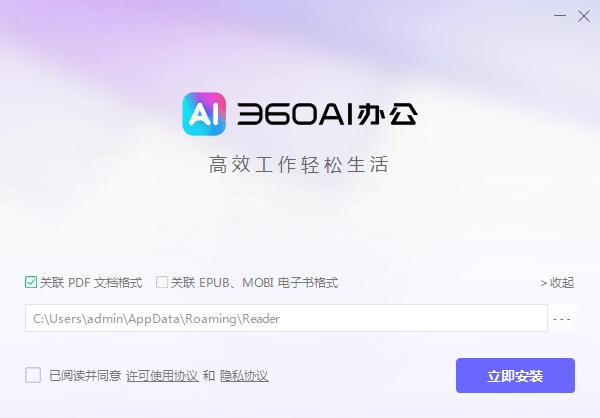Screen dimensions: 600x418
Task: Click the colorful AI app logo
Action: [204, 114]
